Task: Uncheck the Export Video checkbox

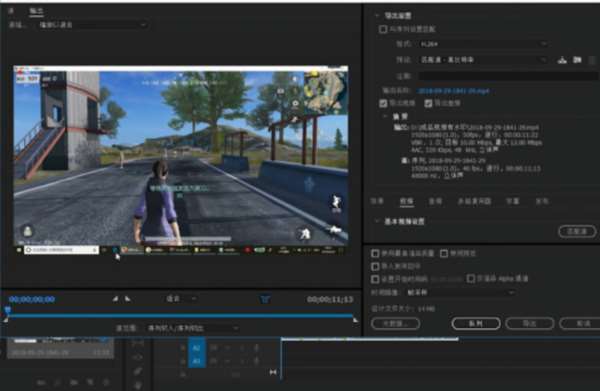Action: coord(383,103)
